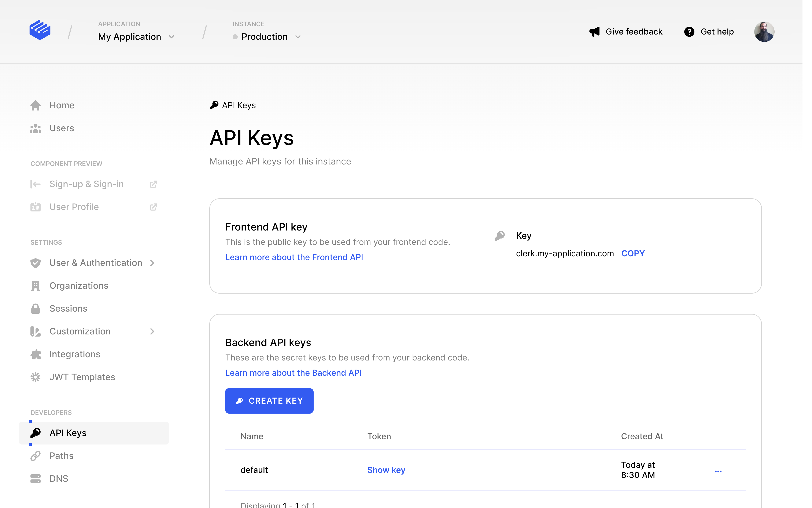Open Integrations settings
This screenshot has width=812, height=508.
click(x=75, y=354)
